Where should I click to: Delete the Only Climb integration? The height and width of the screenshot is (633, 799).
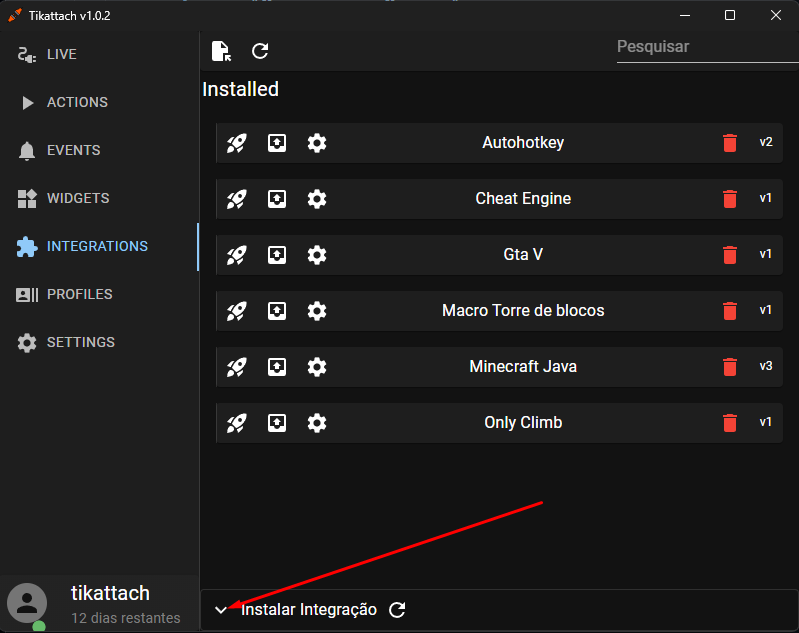click(730, 424)
